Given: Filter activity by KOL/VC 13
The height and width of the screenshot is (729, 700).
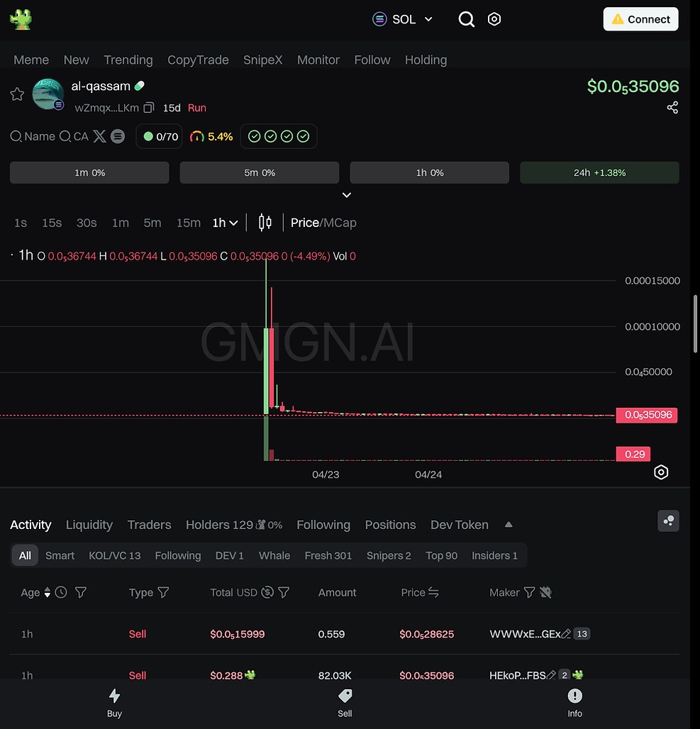Looking at the screenshot, I should tap(114, 555).
